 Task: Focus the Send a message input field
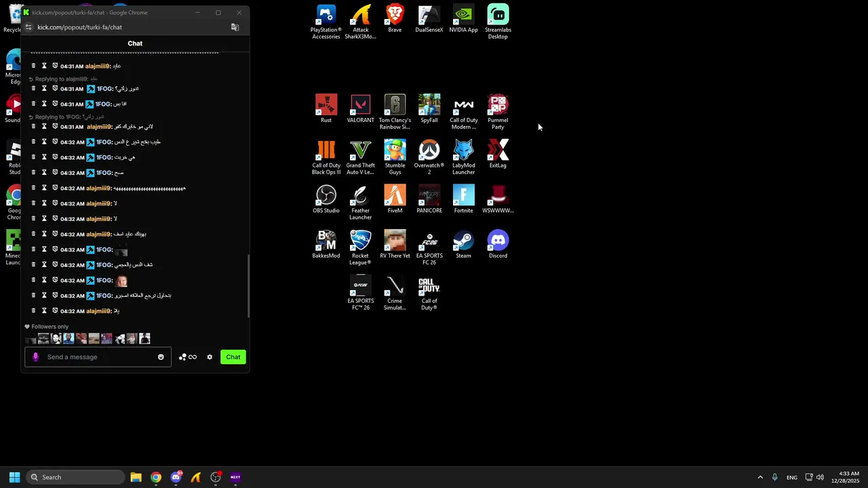coord(98,357)
